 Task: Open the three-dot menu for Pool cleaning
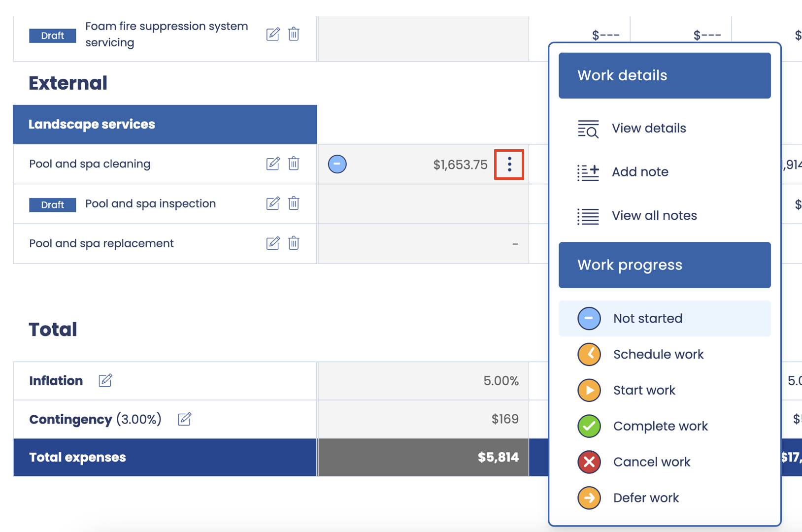pyautogui.click(x=509, y=165)
